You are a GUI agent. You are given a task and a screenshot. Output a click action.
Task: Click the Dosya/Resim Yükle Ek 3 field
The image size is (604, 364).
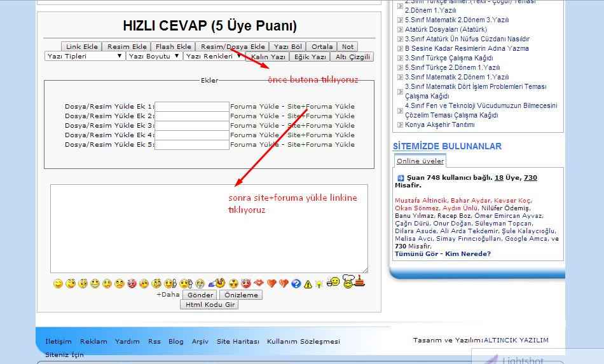(x=191, y=126)
